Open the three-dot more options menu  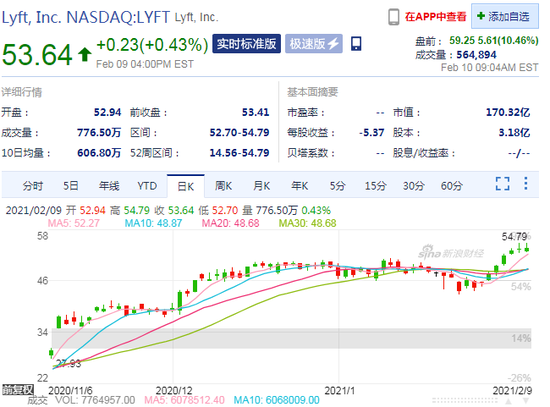pos(525,184)
